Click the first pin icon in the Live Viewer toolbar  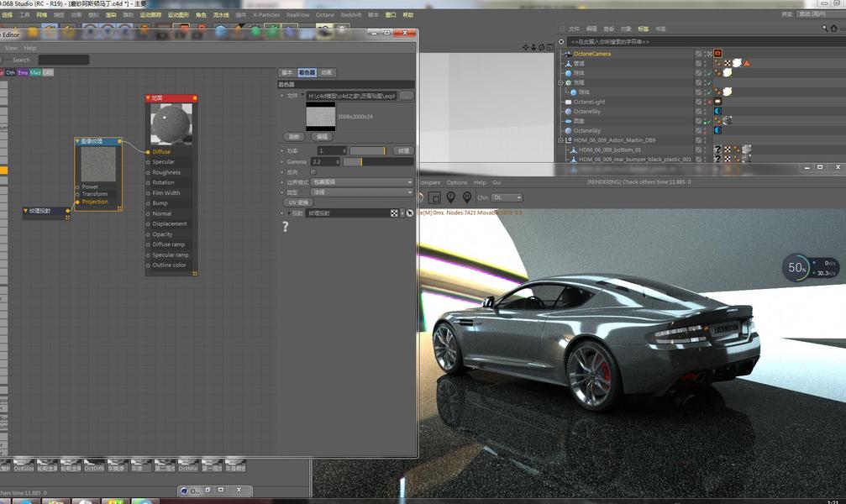point(450,197)
